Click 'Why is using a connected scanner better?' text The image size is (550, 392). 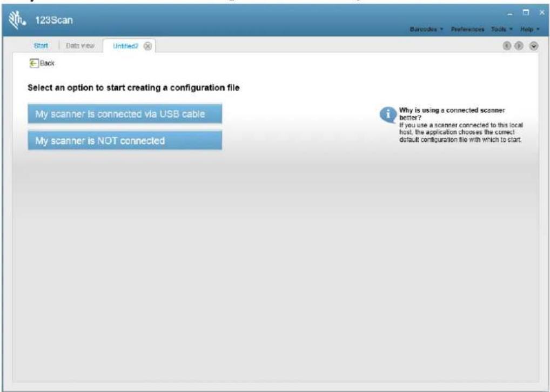point(452,113)
